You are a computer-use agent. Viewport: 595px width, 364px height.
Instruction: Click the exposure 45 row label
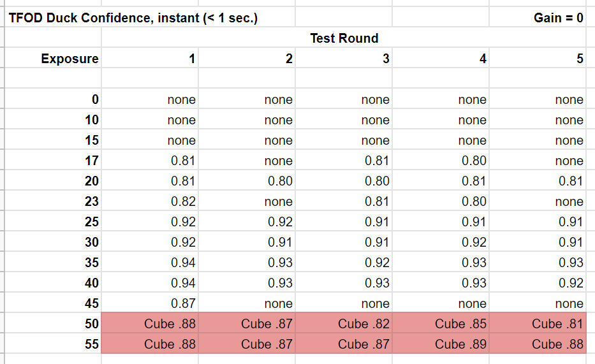[92, 304]
